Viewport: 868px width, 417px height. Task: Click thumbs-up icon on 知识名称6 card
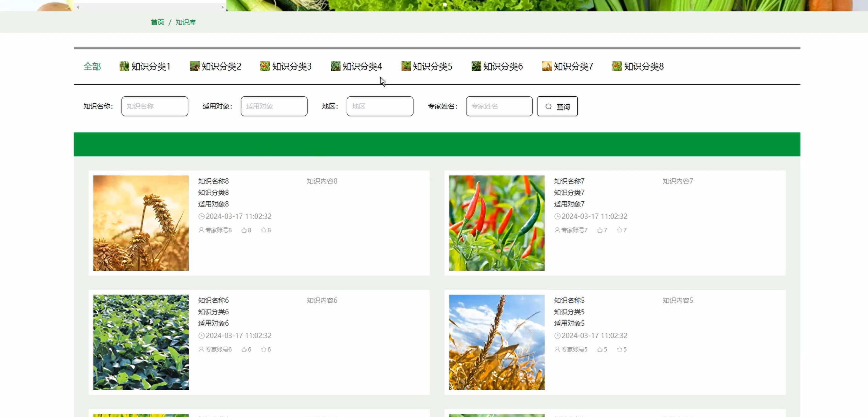[244, 350]
